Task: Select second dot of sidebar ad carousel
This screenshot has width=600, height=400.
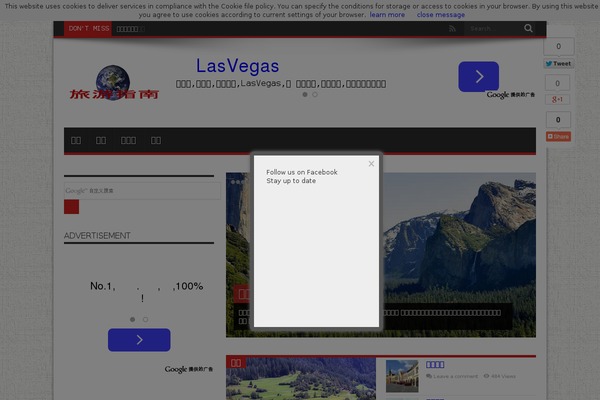Action: [145, 319]
